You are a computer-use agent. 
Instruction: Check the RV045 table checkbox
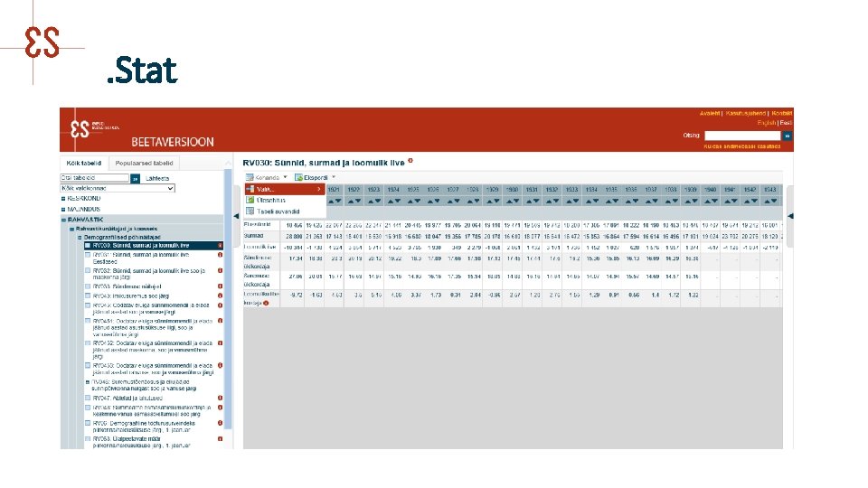[x=88, y=305]
